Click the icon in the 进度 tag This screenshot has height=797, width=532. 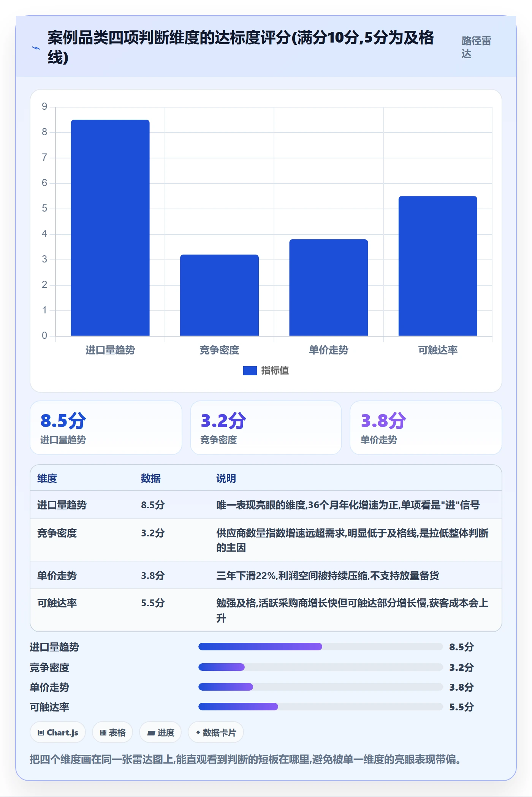(x=151, y=733)
